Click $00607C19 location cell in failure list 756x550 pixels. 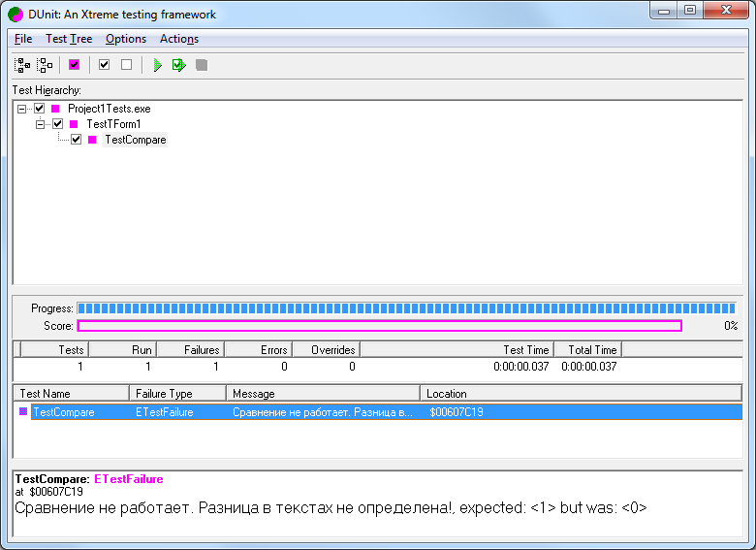pos(457,411)
